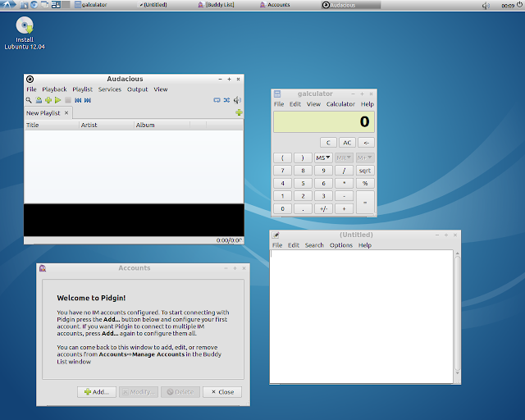Add a new playlist with green plus
The image size is (525, 420).
[x=239, y=112]
